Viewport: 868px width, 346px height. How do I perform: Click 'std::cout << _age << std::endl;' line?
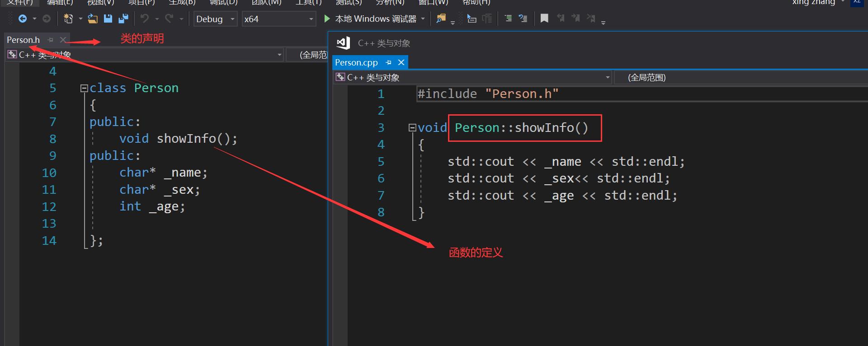[562, 195]
